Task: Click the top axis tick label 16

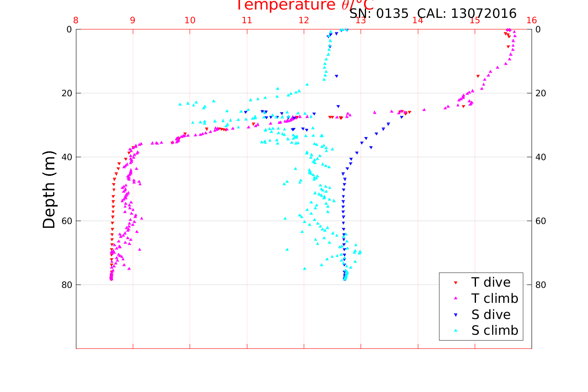Action: point(532,21)
